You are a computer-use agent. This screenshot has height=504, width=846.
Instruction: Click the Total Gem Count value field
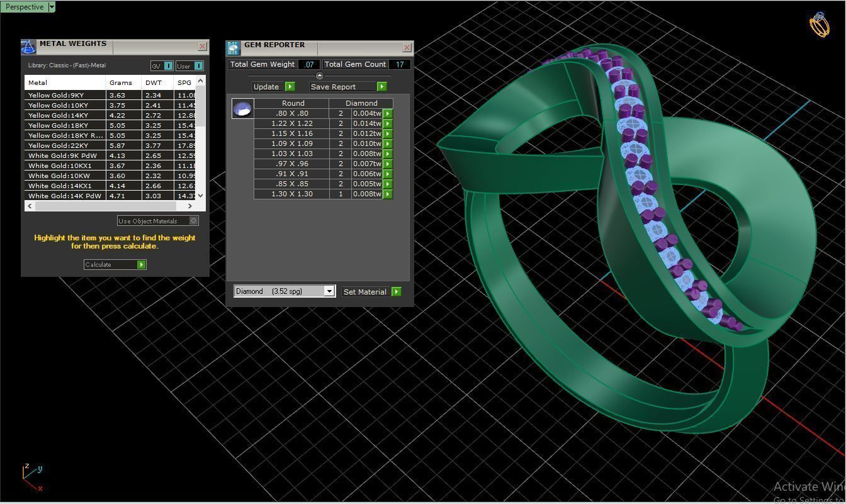coord(400,64)
